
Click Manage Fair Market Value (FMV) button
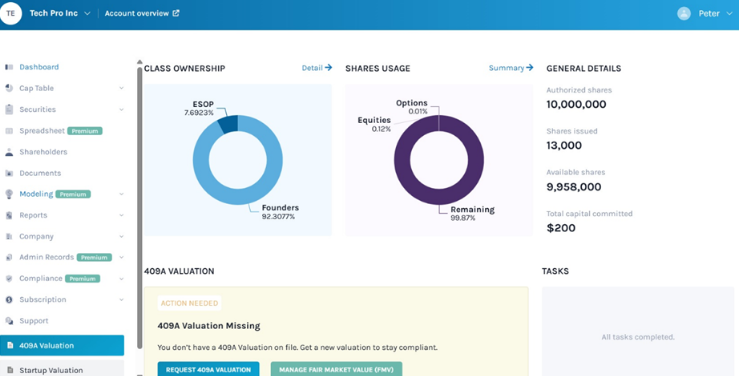click(336, 369)
